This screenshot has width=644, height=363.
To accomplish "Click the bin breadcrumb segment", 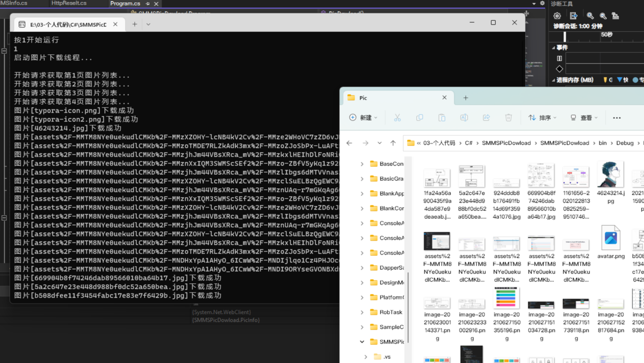I will (602, 143).
